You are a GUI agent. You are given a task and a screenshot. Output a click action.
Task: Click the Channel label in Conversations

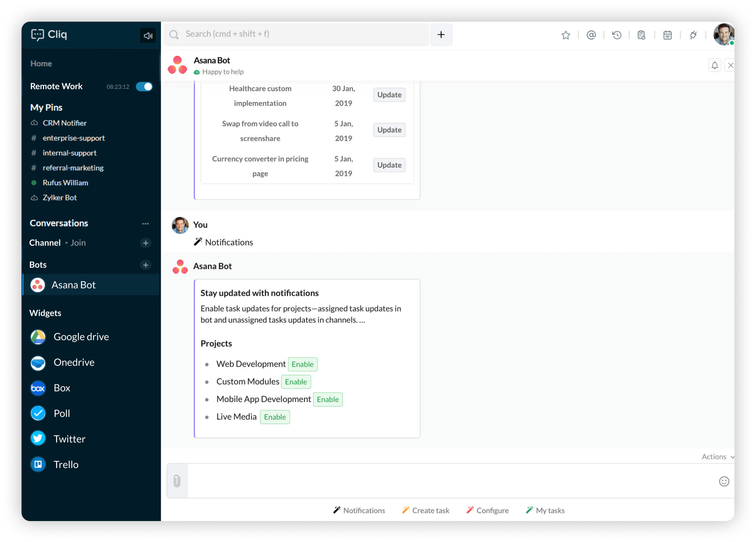45,243
